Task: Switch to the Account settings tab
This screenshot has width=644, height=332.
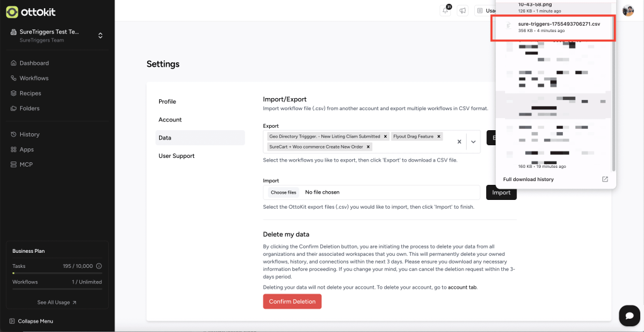Action: pyautogui.click(x=170, y=119)
